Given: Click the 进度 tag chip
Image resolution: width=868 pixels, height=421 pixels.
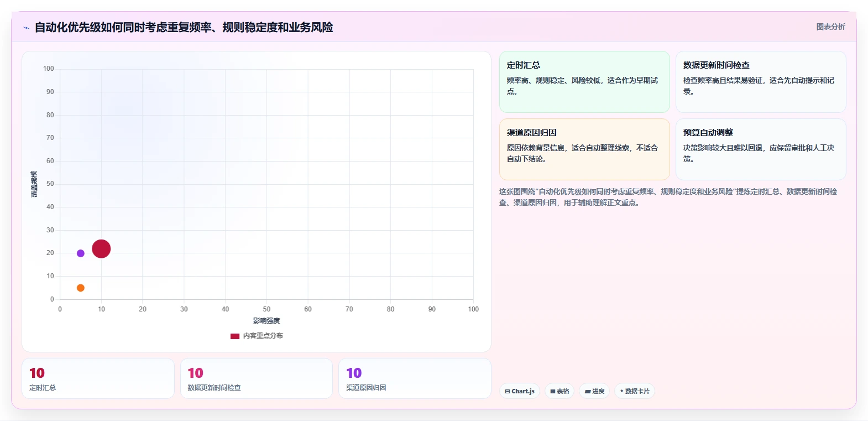Looking at the screenshot, I should tap(594, 391).
